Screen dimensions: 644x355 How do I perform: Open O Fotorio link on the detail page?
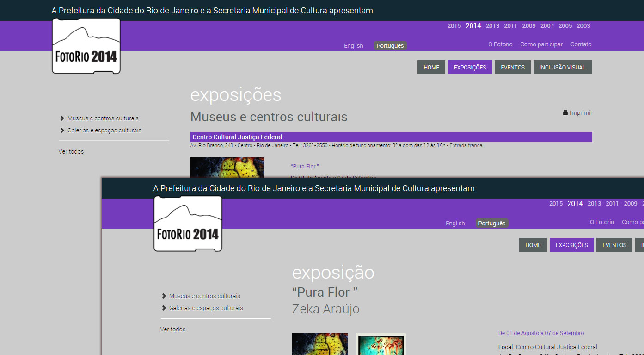(x=602, y=222)
